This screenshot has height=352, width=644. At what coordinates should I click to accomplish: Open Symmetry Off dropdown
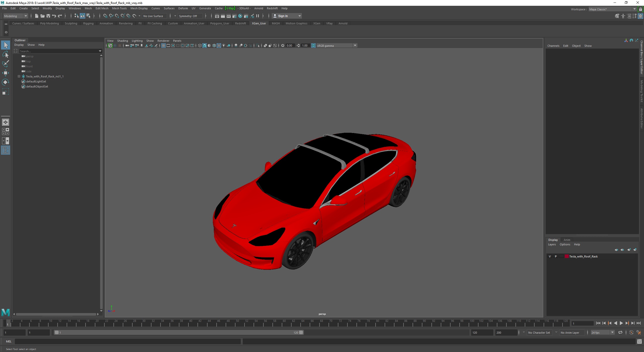190,16
